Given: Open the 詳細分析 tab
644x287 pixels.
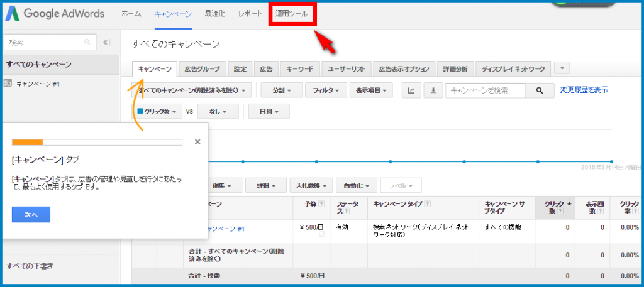Looking at the screenshot, I should [455, 69].
